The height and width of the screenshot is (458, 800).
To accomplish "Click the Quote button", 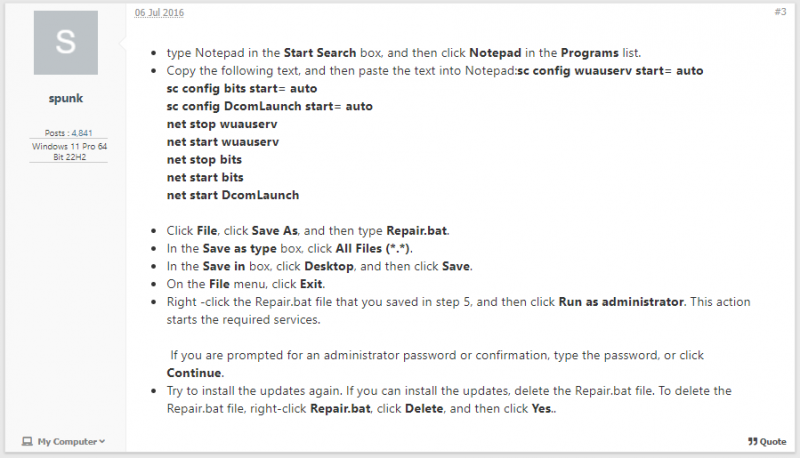I will click(767, 442).
